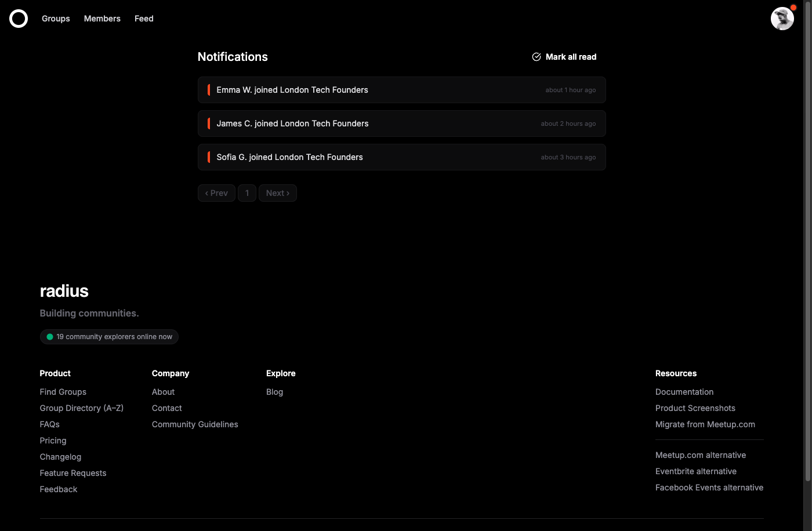
Task: Toggle read state on Emma W.'s notification marker
Action: pos(209,90)
